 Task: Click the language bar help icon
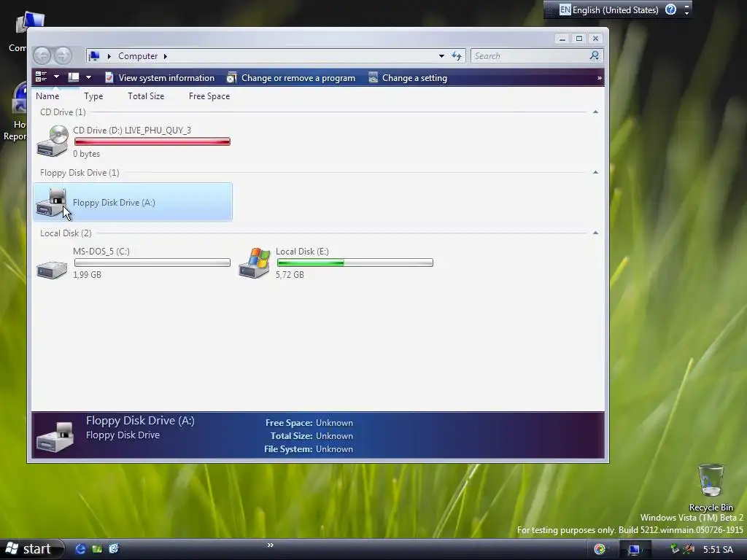click(x=671, y=9)
